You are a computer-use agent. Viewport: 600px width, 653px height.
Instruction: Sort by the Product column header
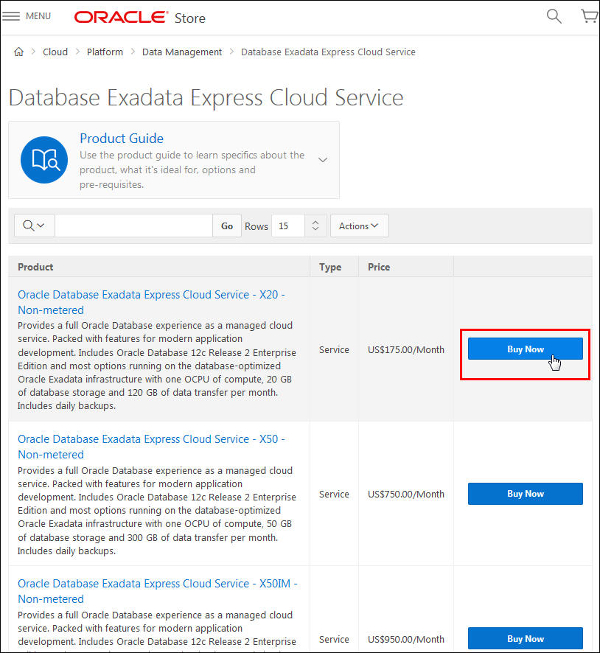pyautogui.click(x=35, y=267)
